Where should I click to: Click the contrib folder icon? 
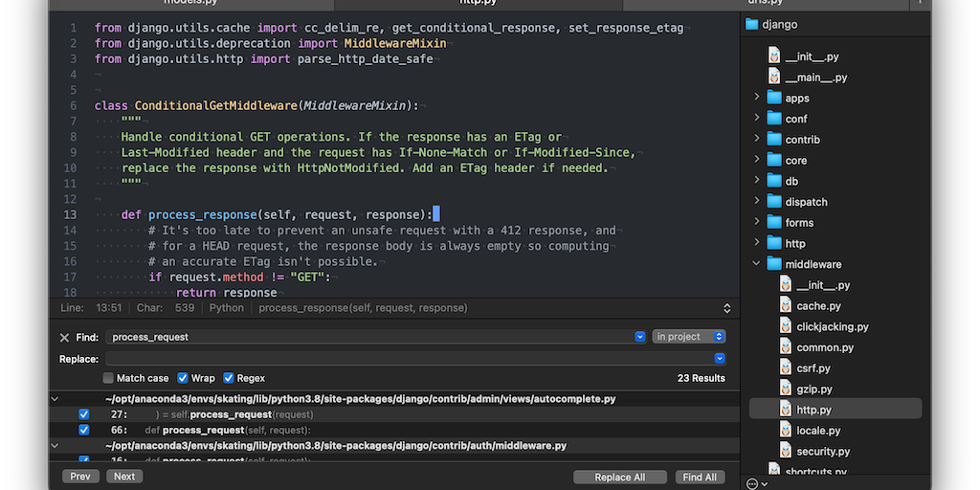[x=774, y=139]
